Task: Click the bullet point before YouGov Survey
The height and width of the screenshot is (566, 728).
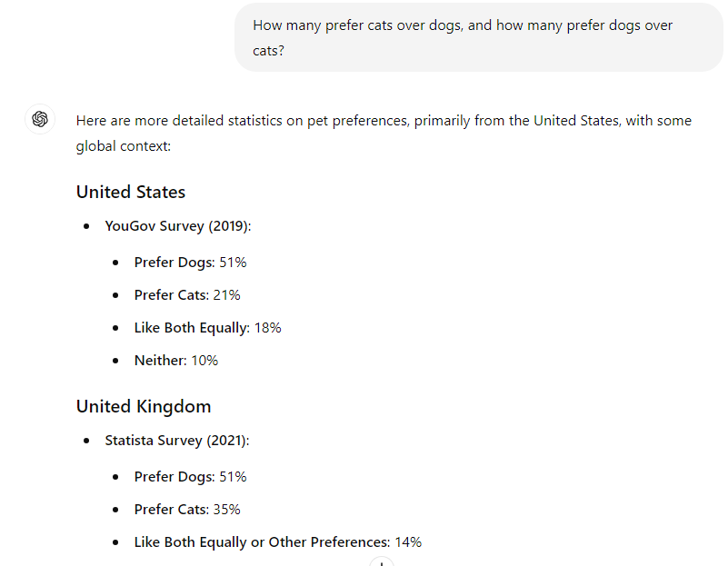Action: tap(86, 226)
